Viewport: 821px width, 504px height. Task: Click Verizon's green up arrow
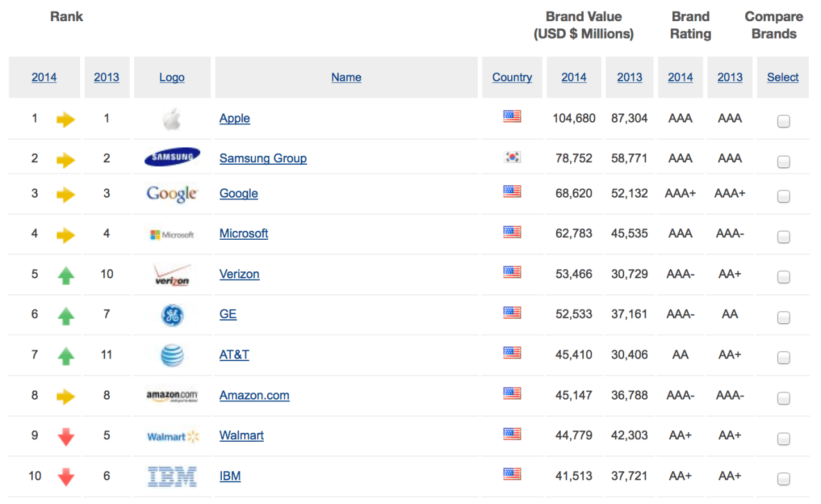click(65, 276)
